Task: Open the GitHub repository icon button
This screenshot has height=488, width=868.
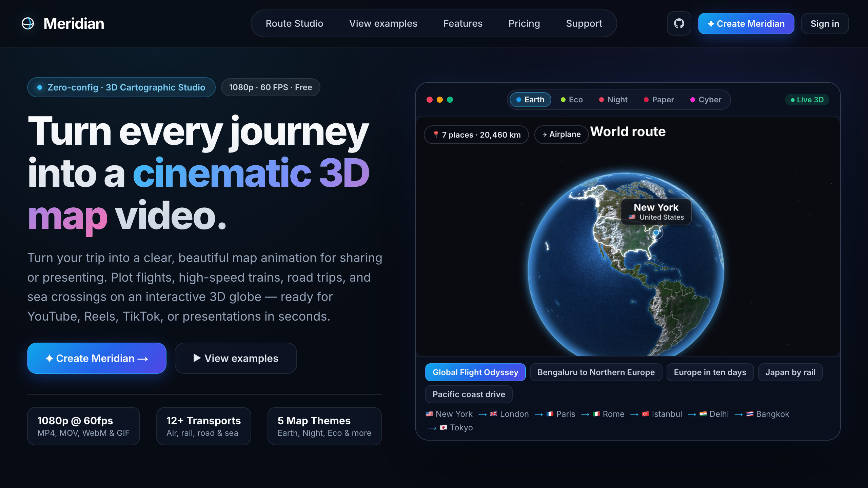Action: tap(679, 23)
